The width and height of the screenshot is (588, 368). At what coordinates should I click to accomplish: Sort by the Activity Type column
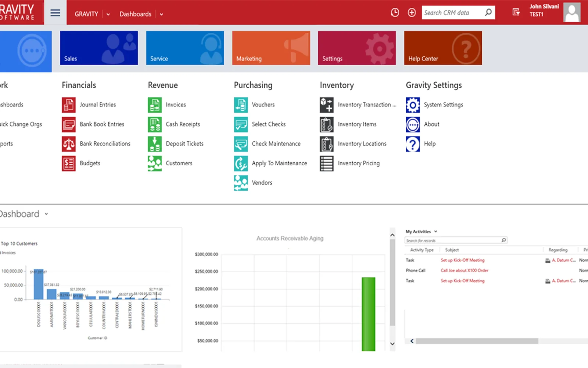422,250
